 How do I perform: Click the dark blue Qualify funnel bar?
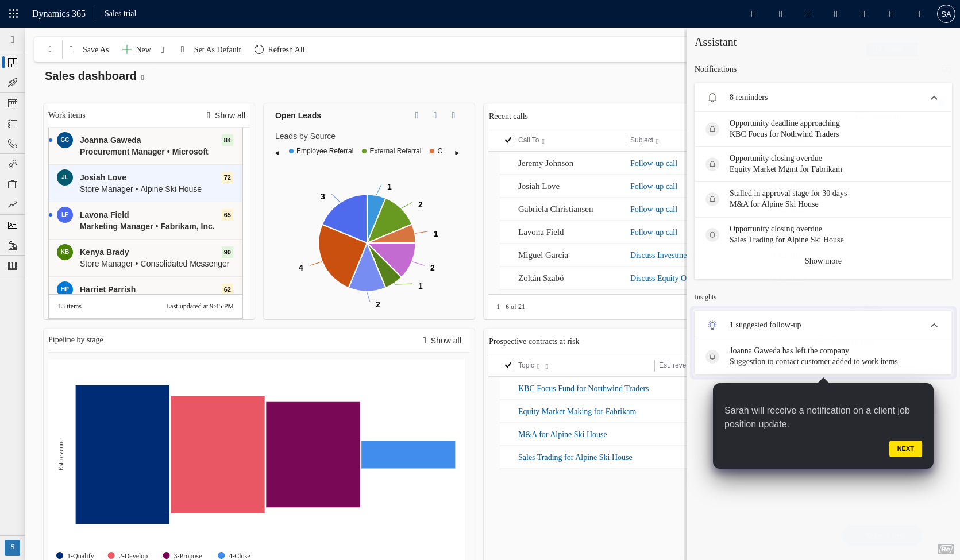(x=122, y=454)
